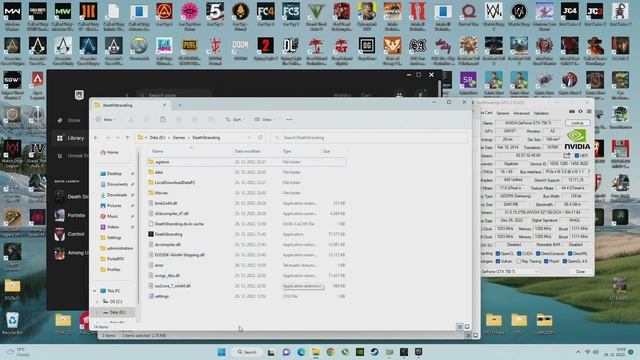Launch Control from Epic quick launch
Image resolution: width=640 pixels, height=360 pixels.
70,234
